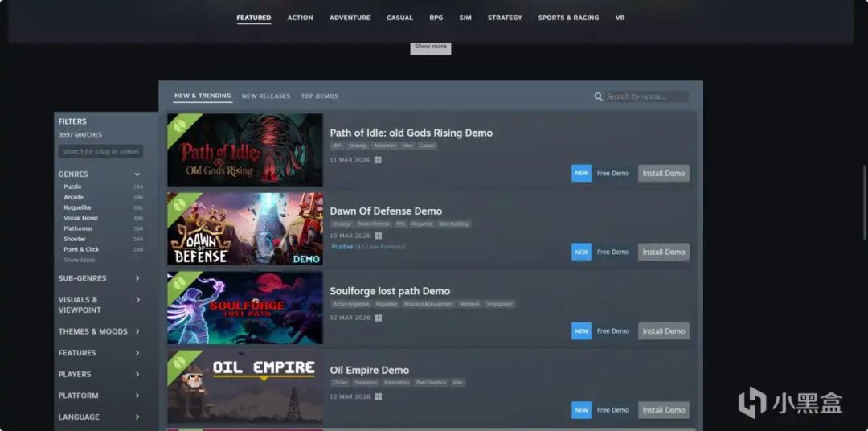Click Windows icon on Path of Idle row
This screenshot has width=868, height=431.
pyautogui.click(x=378, y=159)
